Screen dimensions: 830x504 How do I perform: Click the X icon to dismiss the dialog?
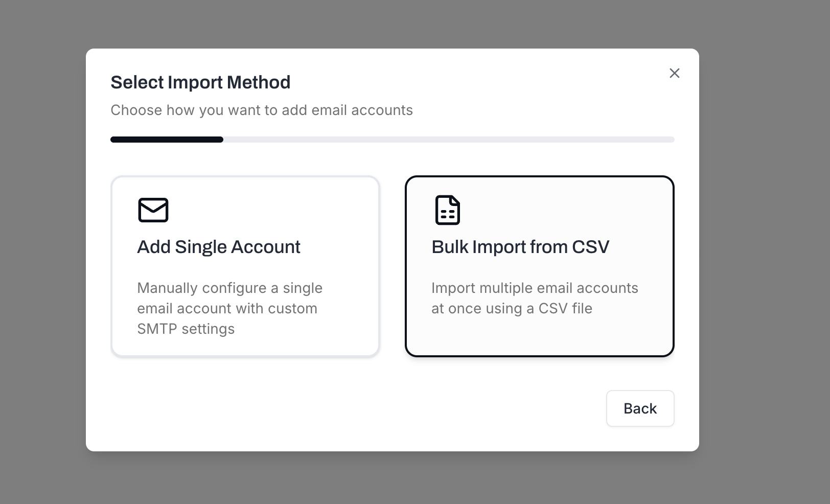coord(674,73)
